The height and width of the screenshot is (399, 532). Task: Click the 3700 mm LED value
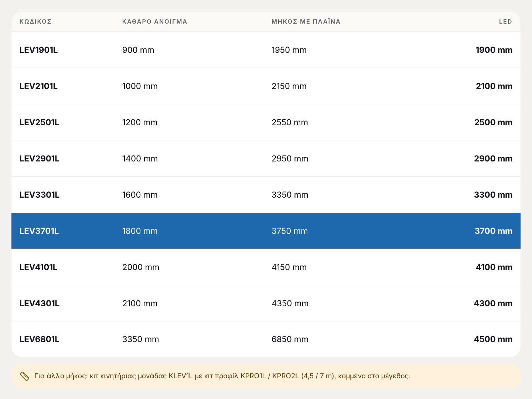coord(494,231)
